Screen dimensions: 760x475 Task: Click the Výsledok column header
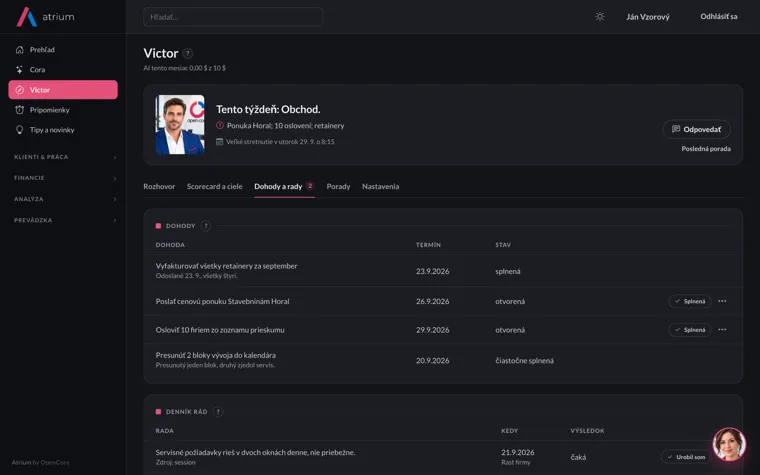[x=587, y=430]
